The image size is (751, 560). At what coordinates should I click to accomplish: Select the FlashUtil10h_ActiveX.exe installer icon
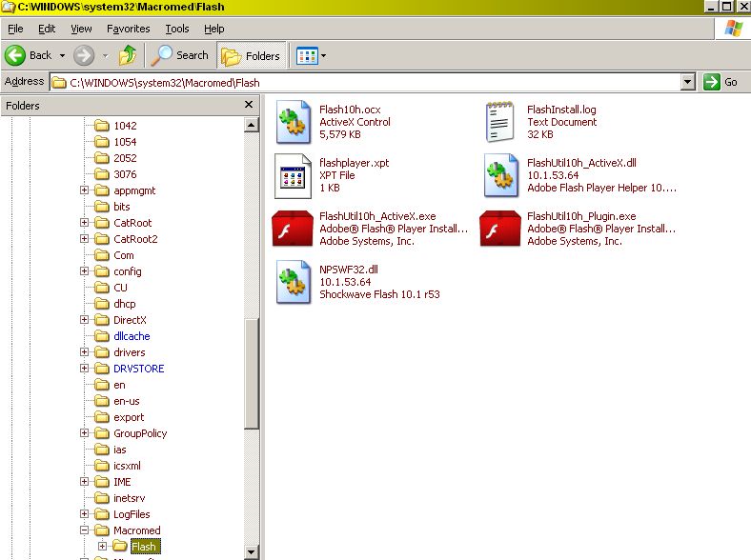pos(293,229)
